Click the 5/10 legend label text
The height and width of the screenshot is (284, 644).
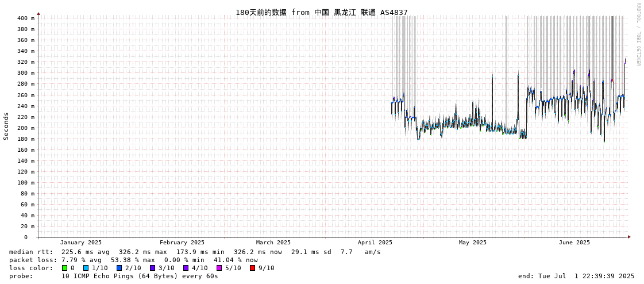[x=233, y=268]
